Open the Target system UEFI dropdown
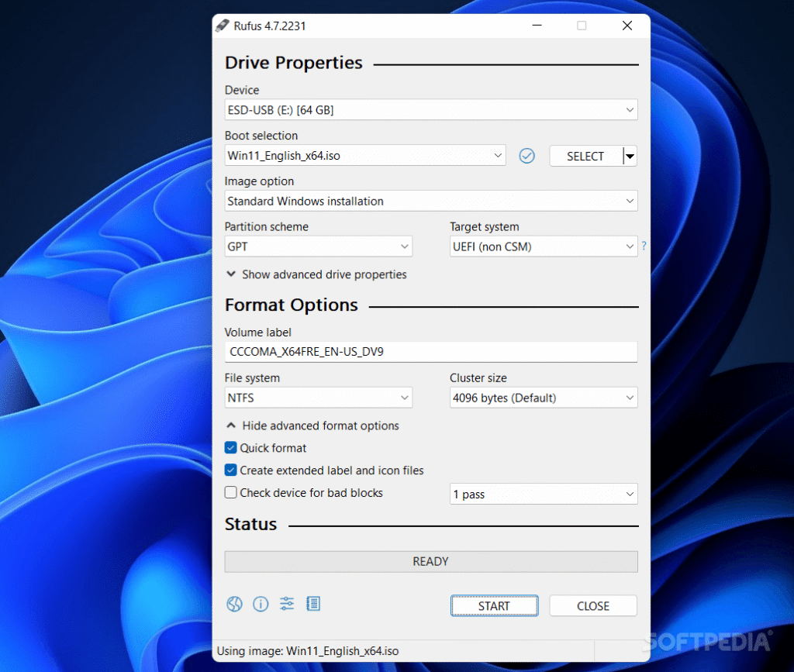The width and height of the screenshot is (794, 672). [x=544, y=246]
